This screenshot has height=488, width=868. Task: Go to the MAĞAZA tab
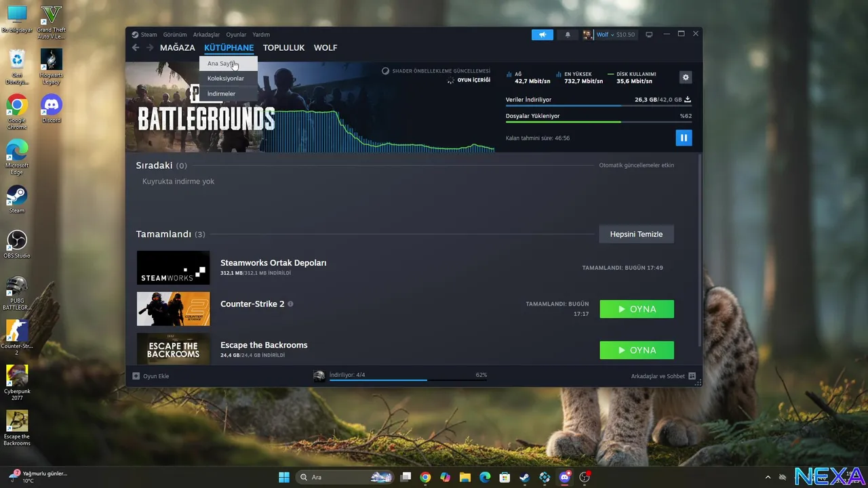[x=178, y=47]
